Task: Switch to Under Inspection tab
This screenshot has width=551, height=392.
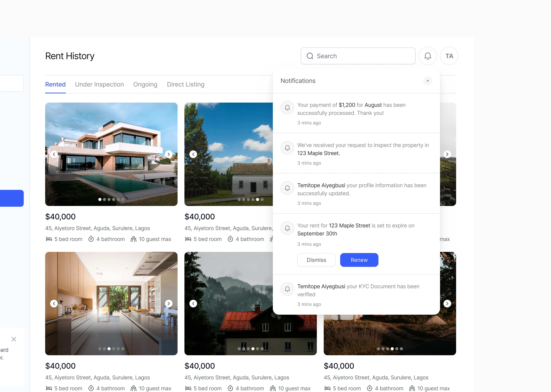Action: (99, 85)
